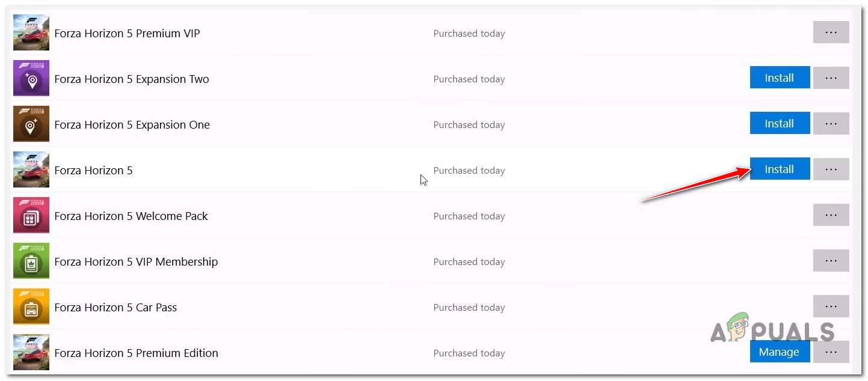Open more options for Expansion One

coord(831,124)
